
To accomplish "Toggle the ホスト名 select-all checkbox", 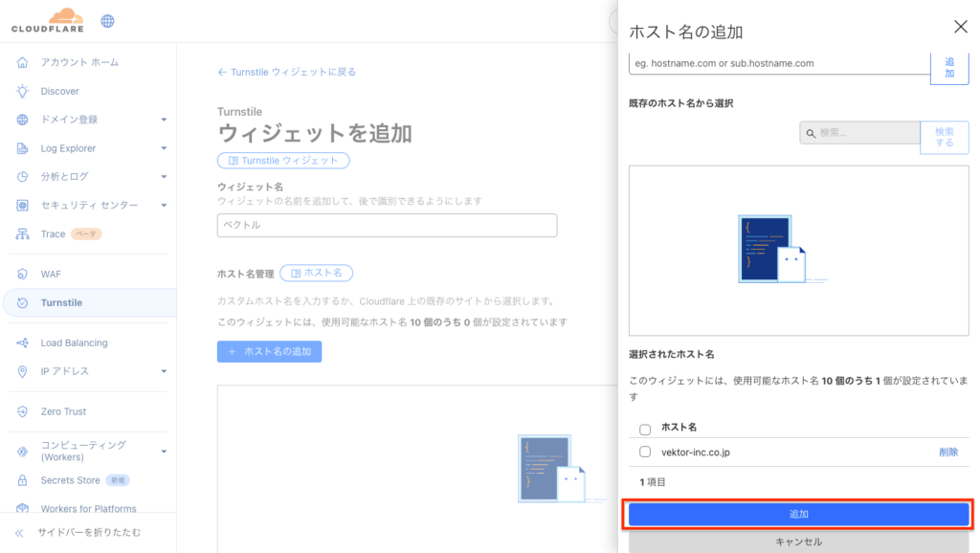I will tap(645, 430).
